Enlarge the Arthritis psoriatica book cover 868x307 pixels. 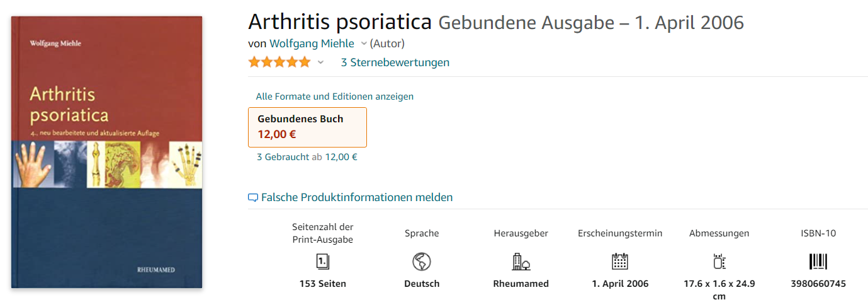coord(107,153)
